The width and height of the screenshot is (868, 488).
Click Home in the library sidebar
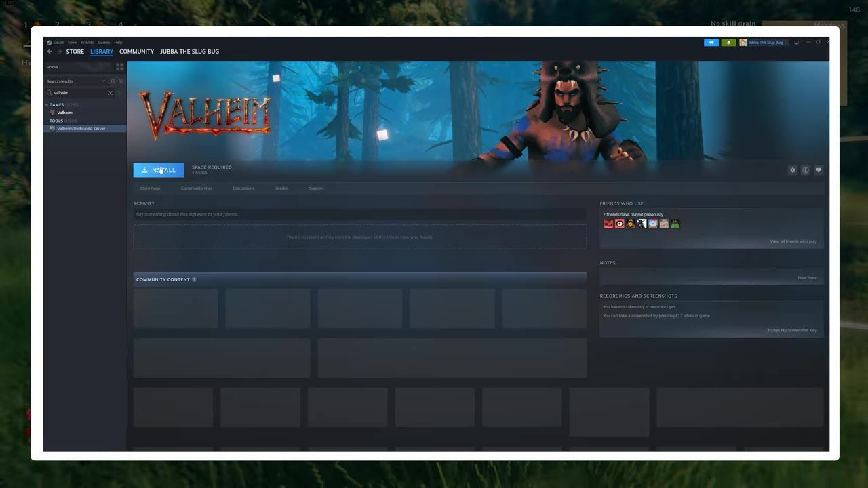click(52, 67)
